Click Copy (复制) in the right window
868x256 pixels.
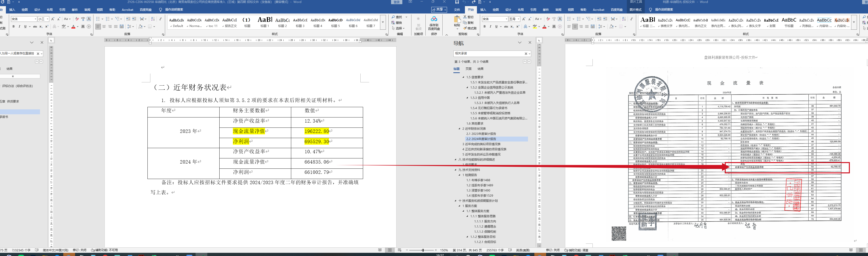point(468,23)
